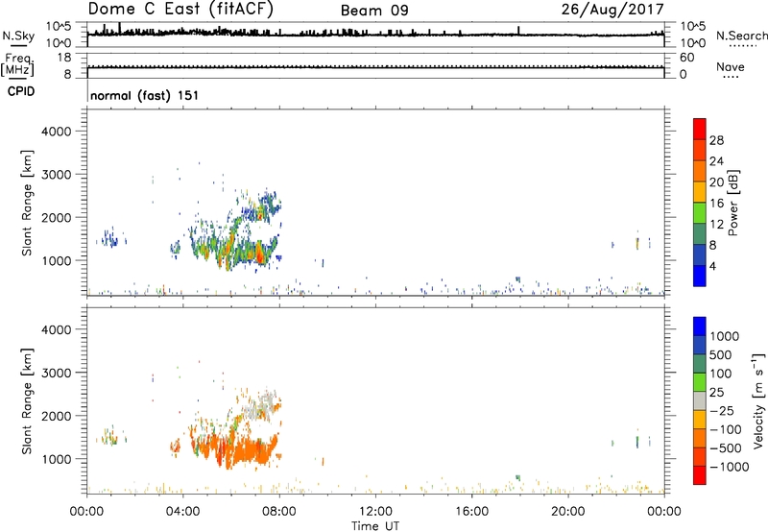The width and height of the screenshot is (768, 532).
Task: Click the "-1000" label on velocity colorbar
Action: tap(729, 467)
